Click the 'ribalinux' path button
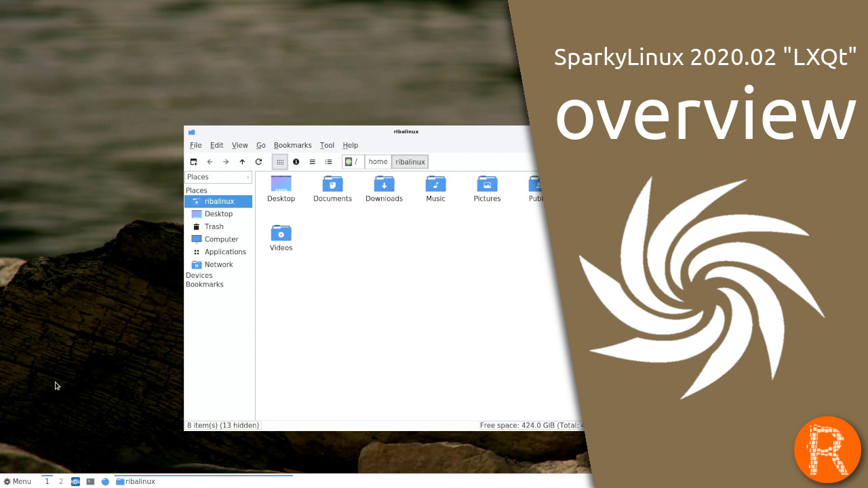868x488 pixels. coord(410,162)
